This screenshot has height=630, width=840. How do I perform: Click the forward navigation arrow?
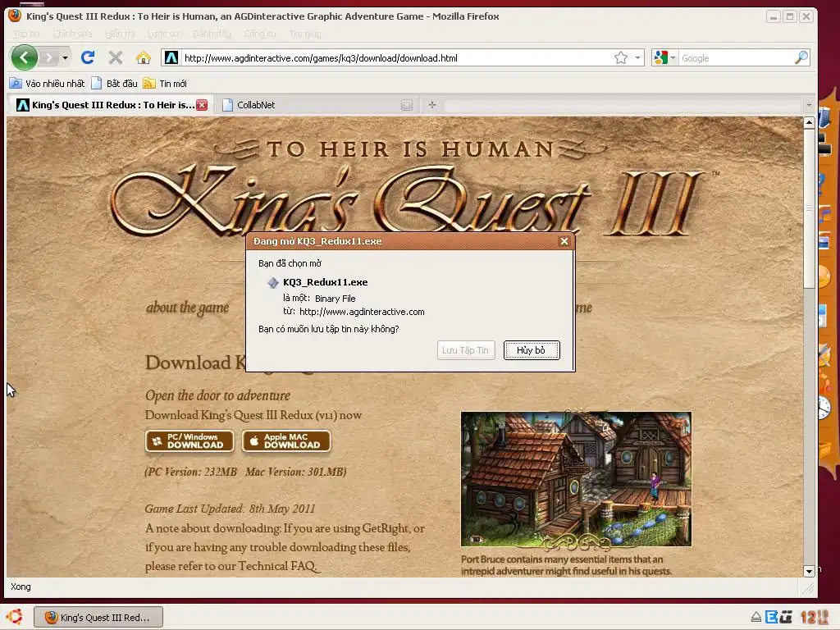(x=48, y=57)
